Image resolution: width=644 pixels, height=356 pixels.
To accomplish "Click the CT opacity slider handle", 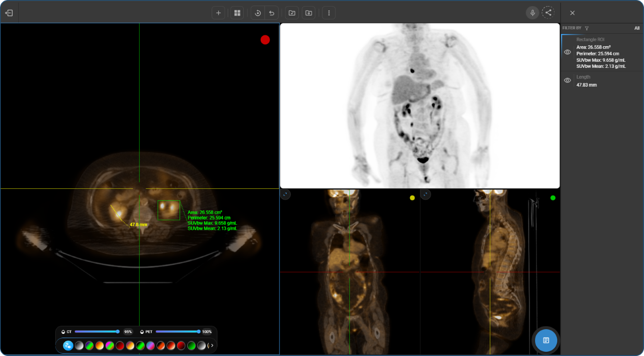I will 118,332.
